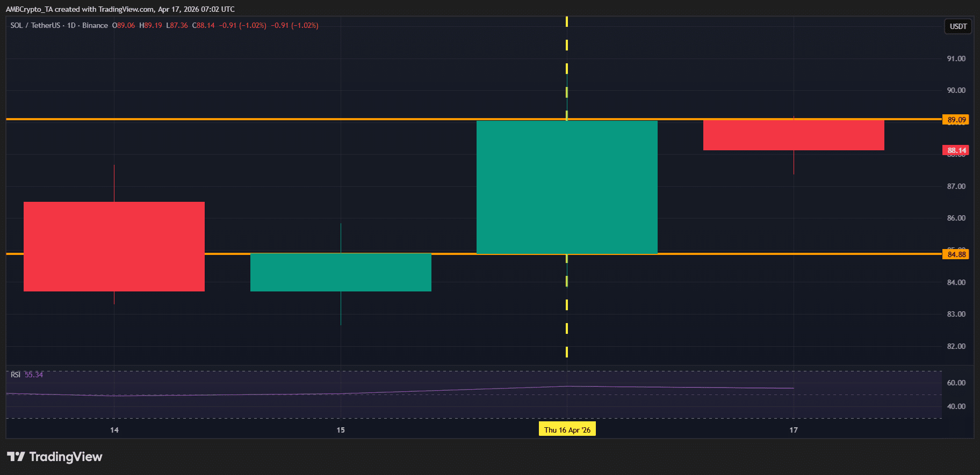Select the red 88.14 current price label
The width and height of the screenshot is (980, 475).
click(956, 150)
